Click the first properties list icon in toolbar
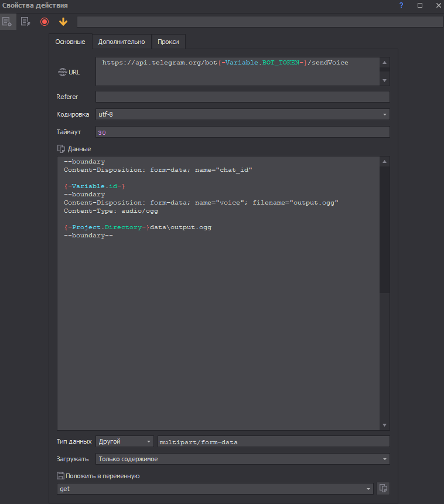This screenshot has height=504, width=444. click(7, 22)
